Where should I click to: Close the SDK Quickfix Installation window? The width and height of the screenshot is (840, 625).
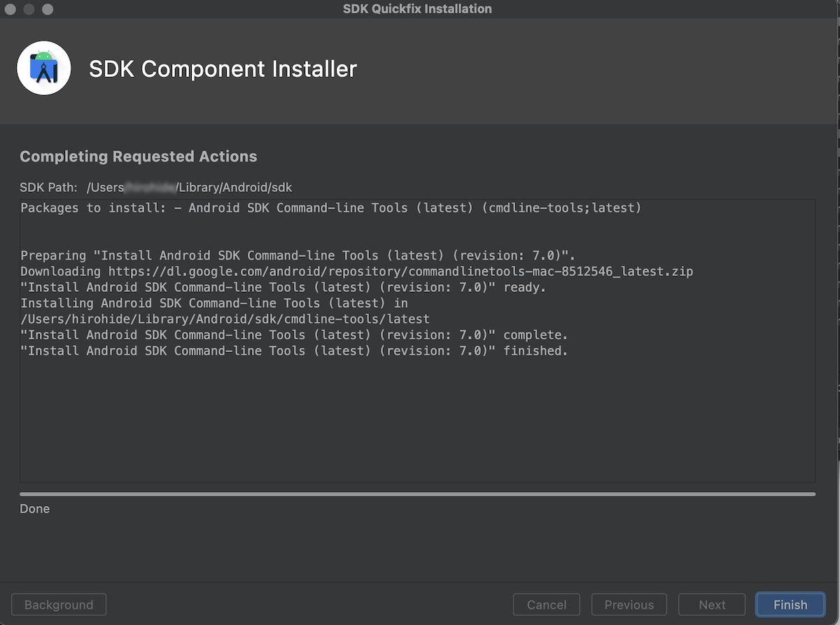[11, 10]
